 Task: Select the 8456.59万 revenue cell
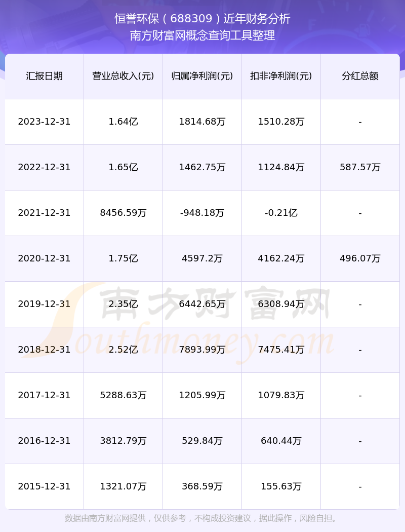[124, 213]
